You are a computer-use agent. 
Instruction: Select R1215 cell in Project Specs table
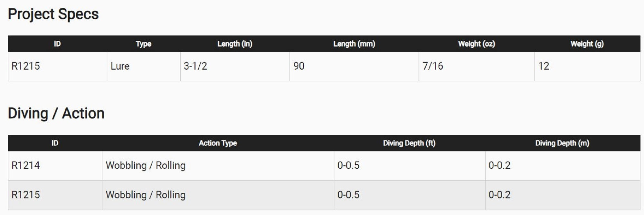click(x=26, y=66)
